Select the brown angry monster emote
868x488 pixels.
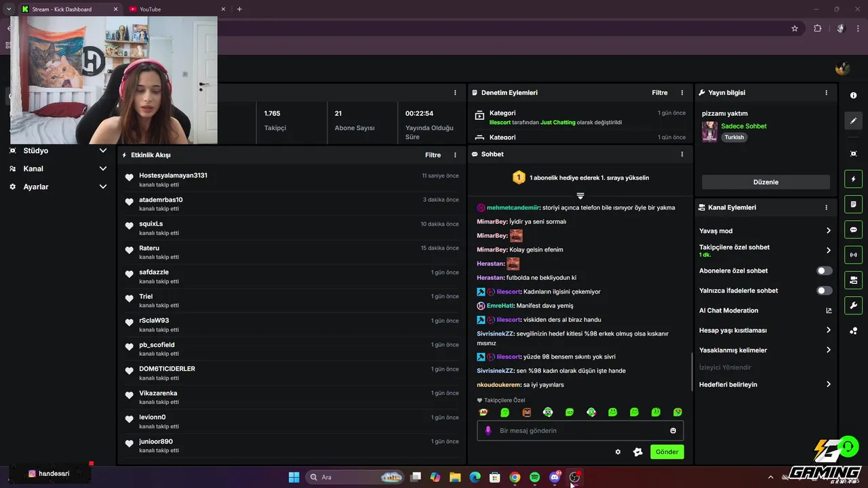[x=526, y=412]
